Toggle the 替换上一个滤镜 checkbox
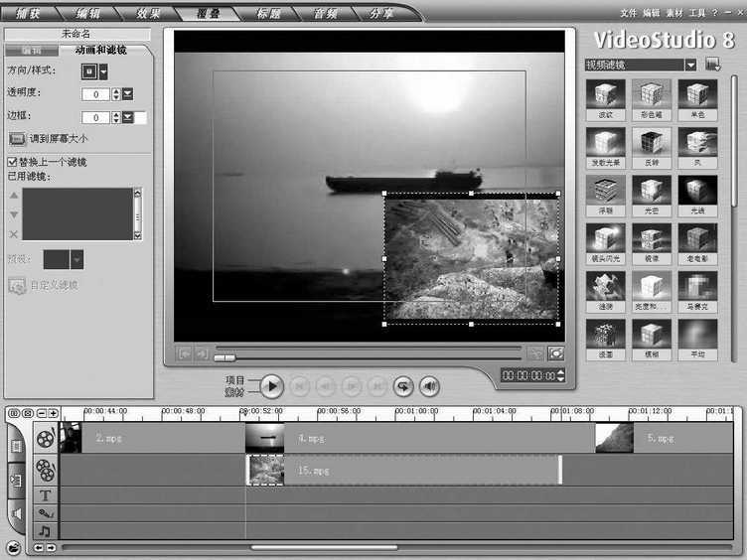747x560 pixels. pos(12,161)
